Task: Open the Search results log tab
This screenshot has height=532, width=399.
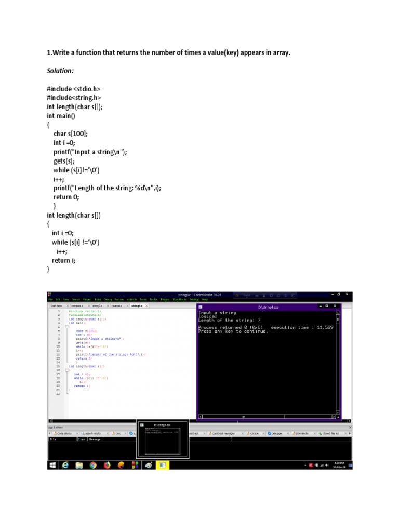Action: coord(92,433)
